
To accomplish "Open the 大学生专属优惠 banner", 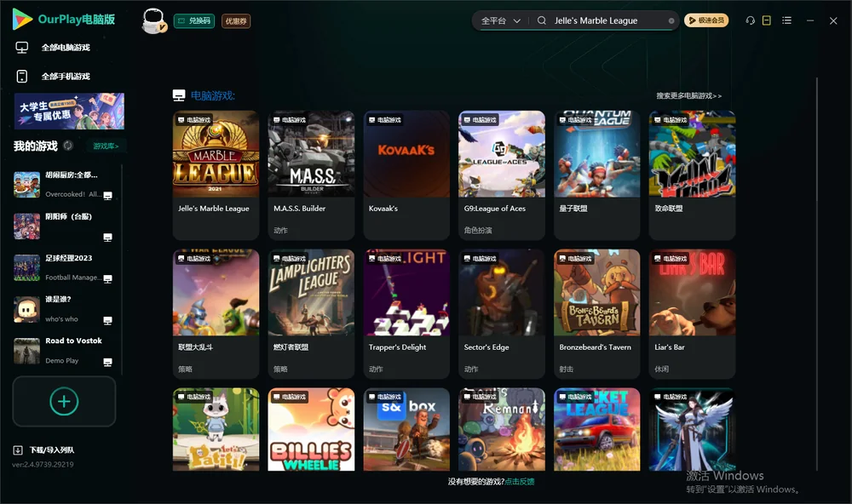I will [70, 111].
